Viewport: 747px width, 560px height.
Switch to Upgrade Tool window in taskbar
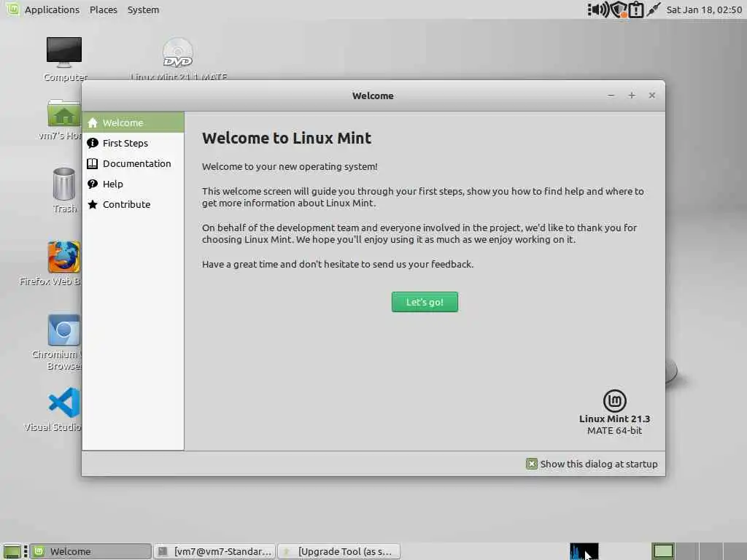tap(338, 551)
